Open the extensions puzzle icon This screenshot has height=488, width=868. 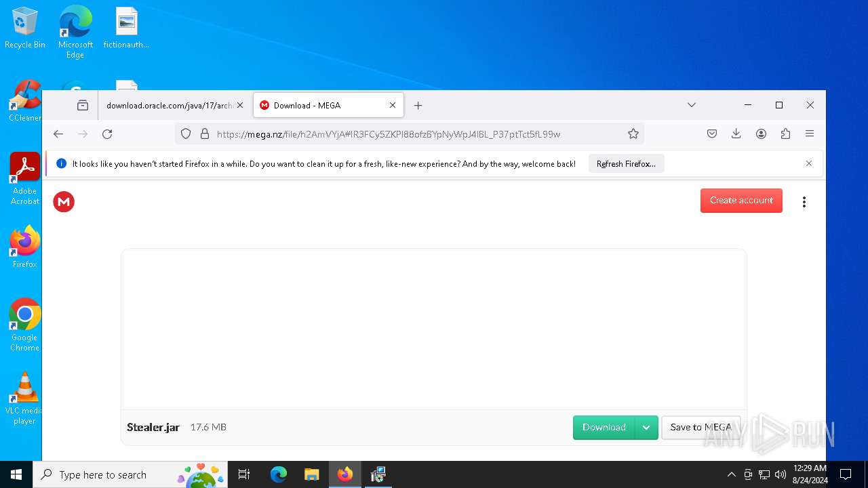pyautogui.click(x=785, y=134)
